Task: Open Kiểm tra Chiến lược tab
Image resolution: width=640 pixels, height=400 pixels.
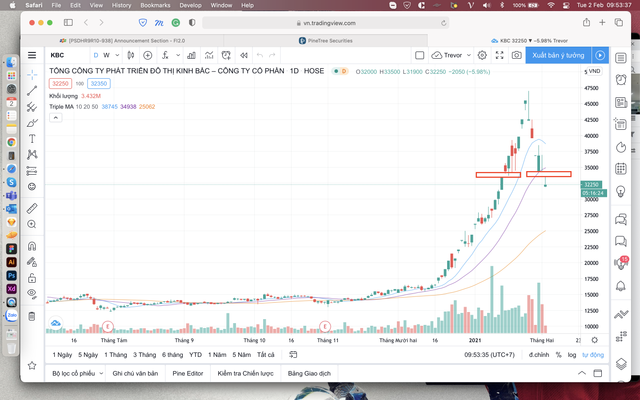Action: pyautogui.click(x=245, y=373)
